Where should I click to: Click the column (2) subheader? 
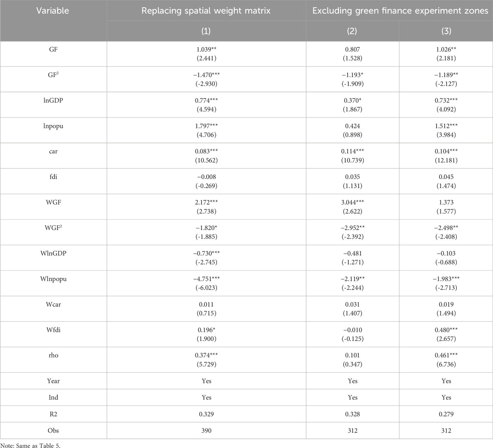click(353, 31)
